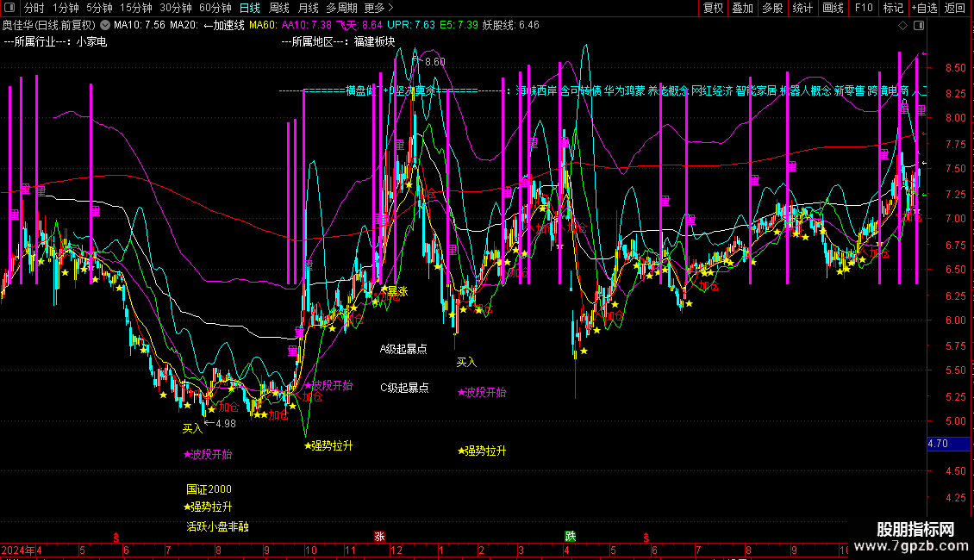Open the 多股 multi-stock view
The height and width of the screenshot is (560, 974).
[x=772, y=8]
